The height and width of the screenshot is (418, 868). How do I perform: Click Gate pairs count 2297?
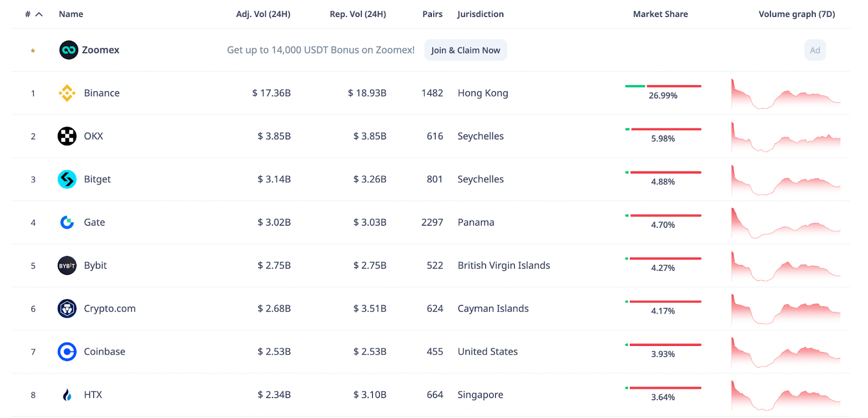click(x=432, y=222)
